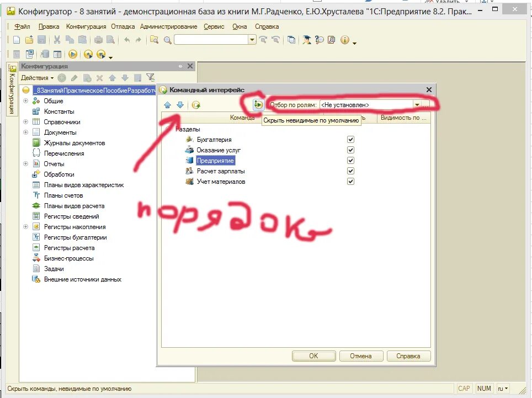Click the vertical Конфигурация side tab
The image size is (532, 398).
12,90
